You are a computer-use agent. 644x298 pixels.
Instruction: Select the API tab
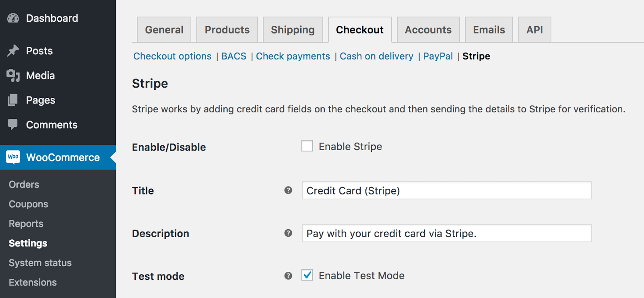click(x=534, y=29)
